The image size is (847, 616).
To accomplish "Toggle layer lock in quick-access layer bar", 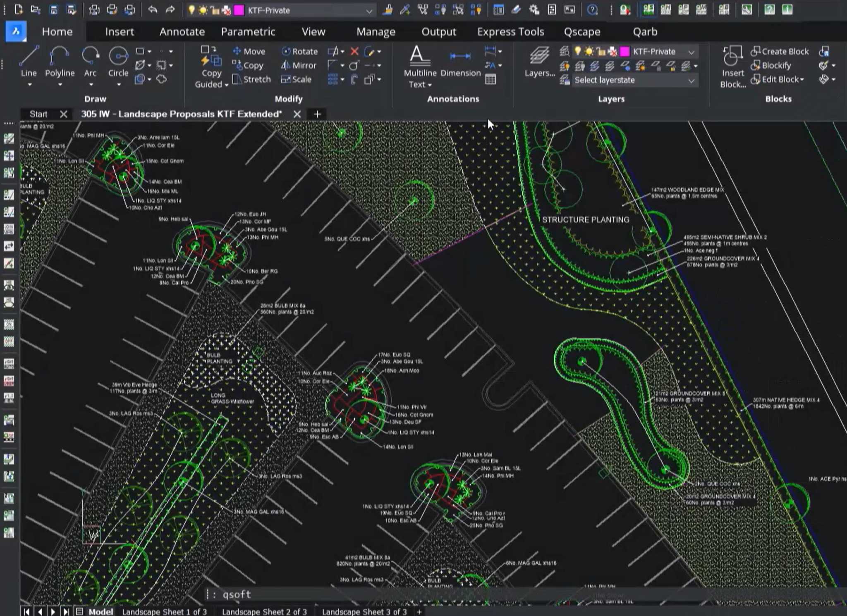I will coord(215,10).
